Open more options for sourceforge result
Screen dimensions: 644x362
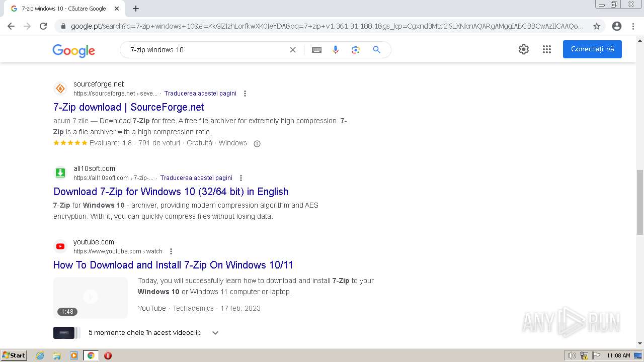pyautogui.click(x=245, y=94)
